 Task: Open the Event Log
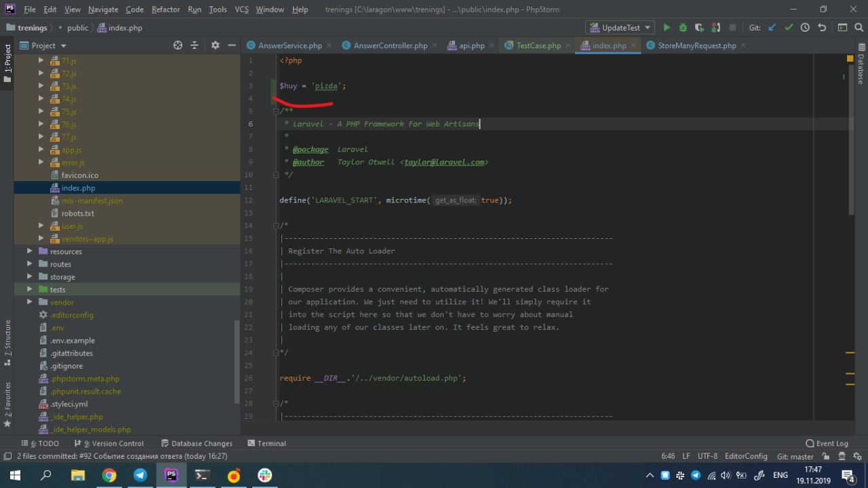point(827,443)
